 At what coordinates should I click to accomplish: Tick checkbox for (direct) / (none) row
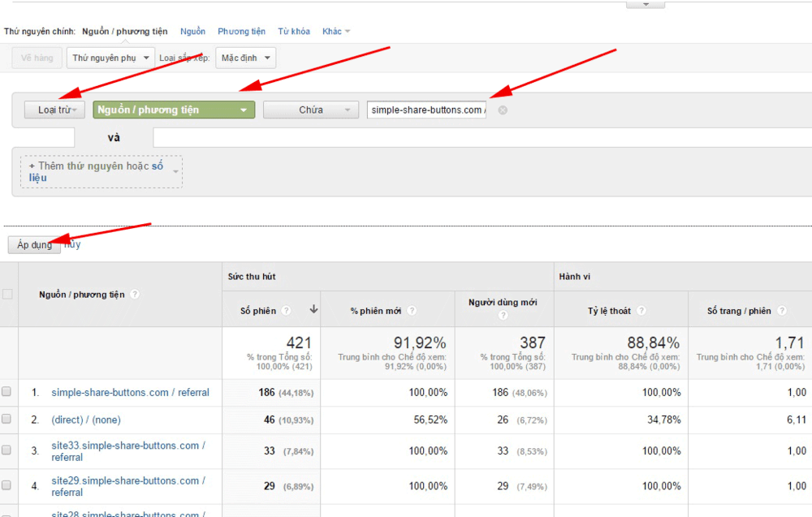[x=6, y=418]
